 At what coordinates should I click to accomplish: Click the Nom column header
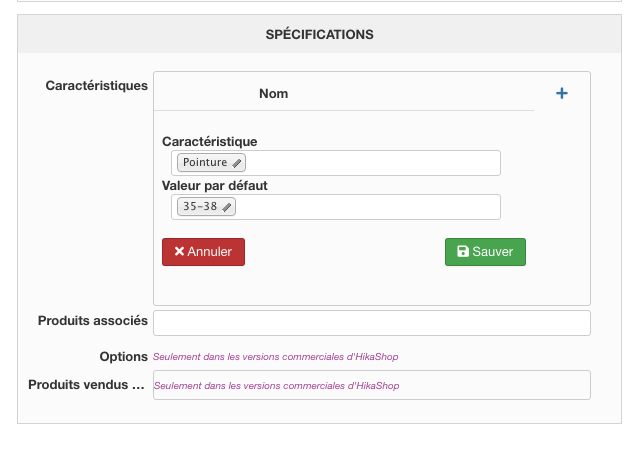(x=273, y=94)
